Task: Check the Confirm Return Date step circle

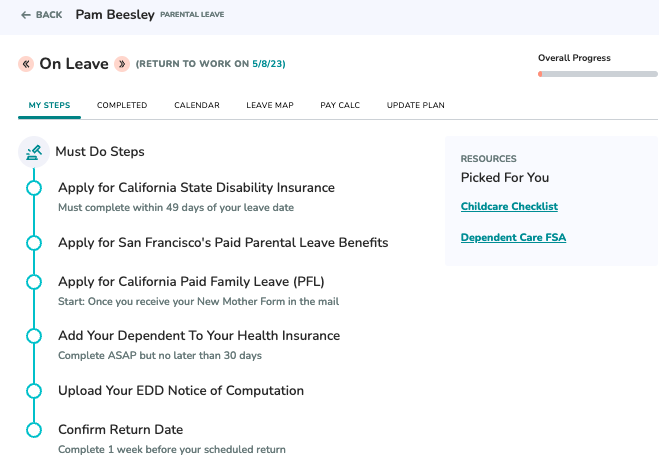Action: coord(34,430)
